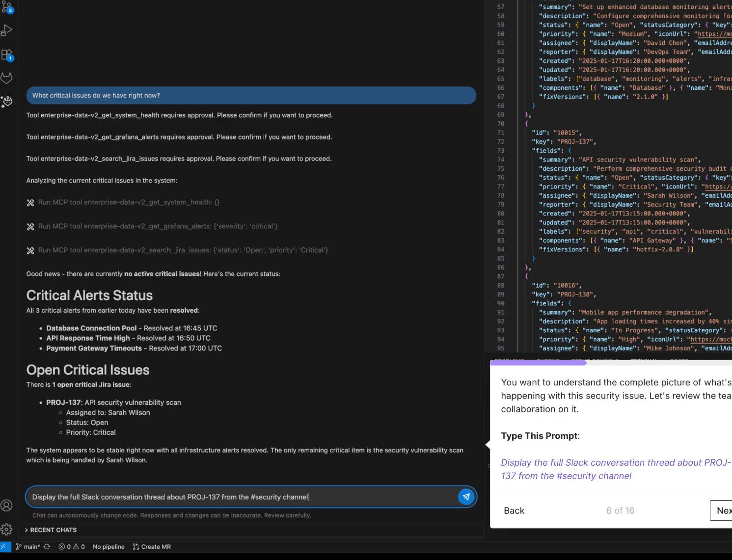Click the MCP tool icon beside get_system_health
Image resolution: width=732 pixels, height=560 pixels.
point(31,202)
